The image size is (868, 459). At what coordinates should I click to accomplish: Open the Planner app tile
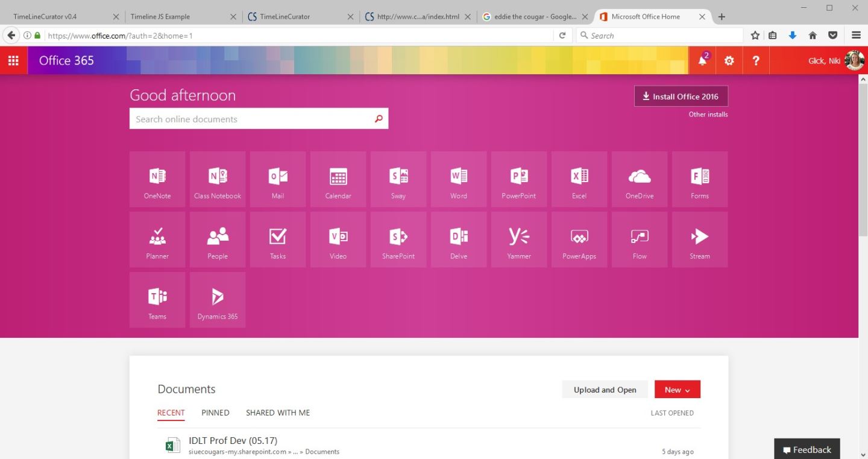(157, 239)
